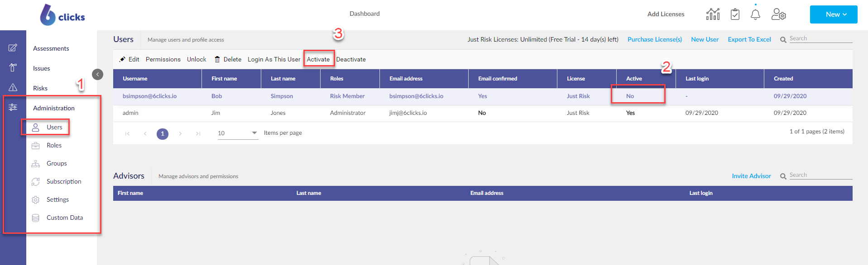
Task: Sort Advisors by First name header
Action: click(130, 193)
